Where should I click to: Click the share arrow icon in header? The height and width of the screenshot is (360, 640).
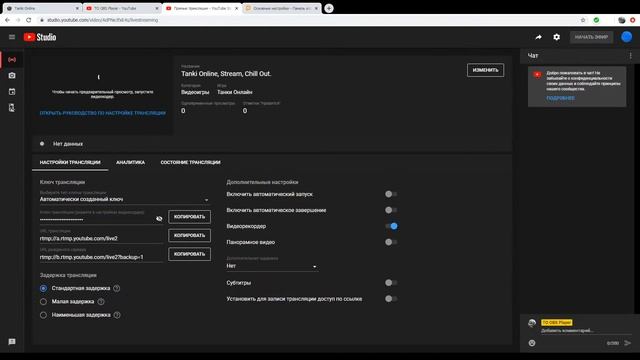point(538,37)
